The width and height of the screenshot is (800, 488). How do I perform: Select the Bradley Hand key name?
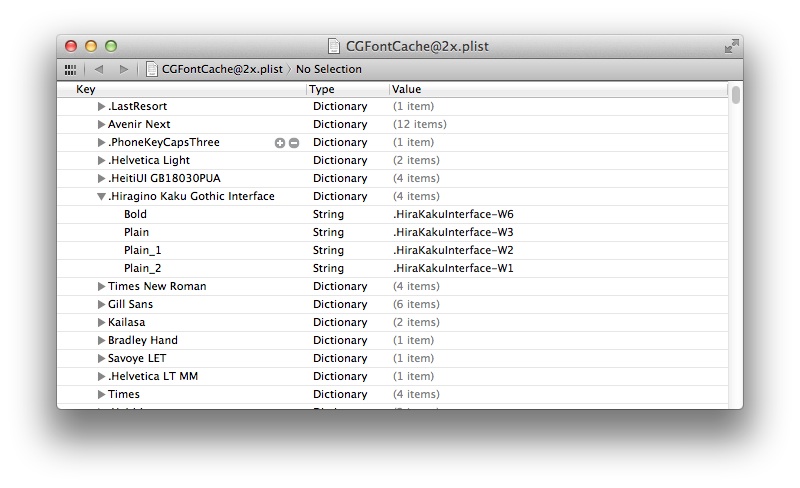[143, 340]
